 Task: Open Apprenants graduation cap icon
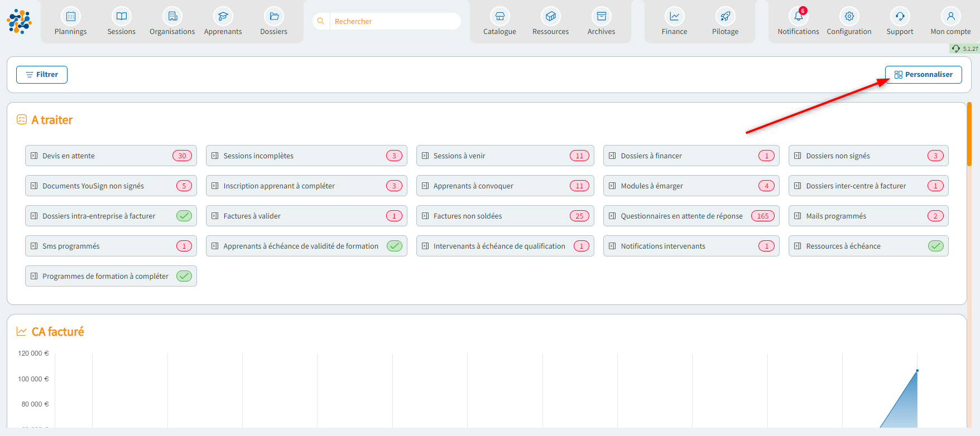point(223,17)
